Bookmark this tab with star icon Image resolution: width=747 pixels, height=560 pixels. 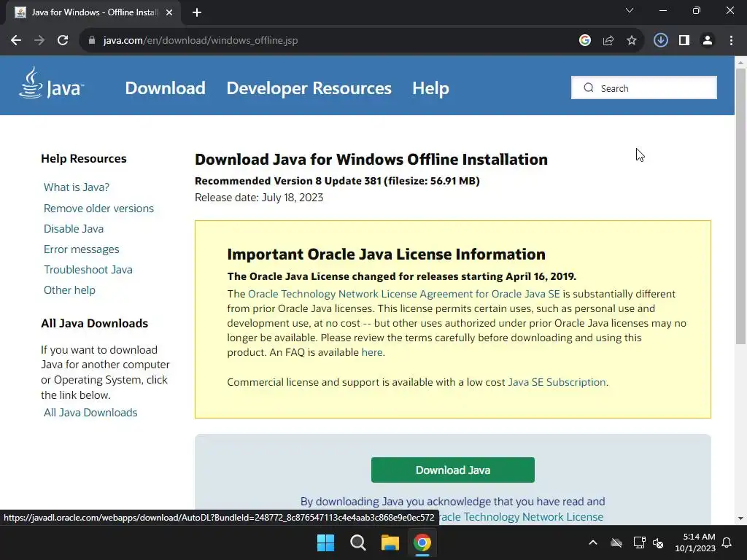632,41
